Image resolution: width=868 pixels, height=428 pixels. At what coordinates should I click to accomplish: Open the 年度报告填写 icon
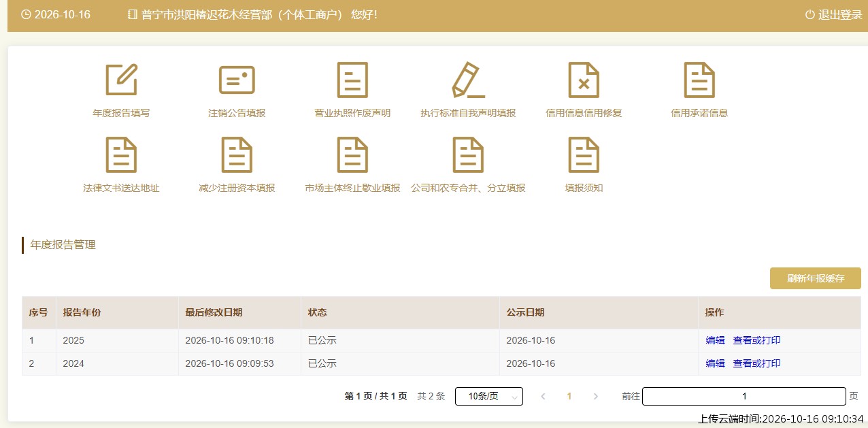point(121,80)
